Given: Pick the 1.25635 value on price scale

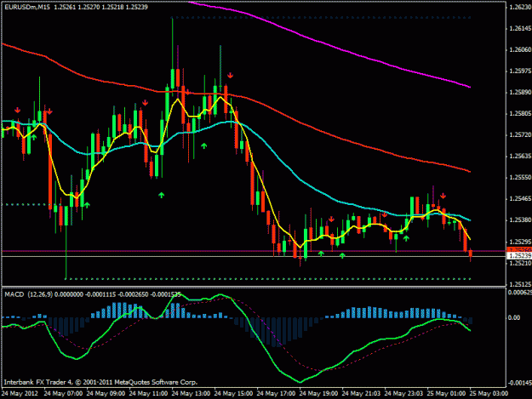Looking at the screenshot, I should [x=520, y=157].
